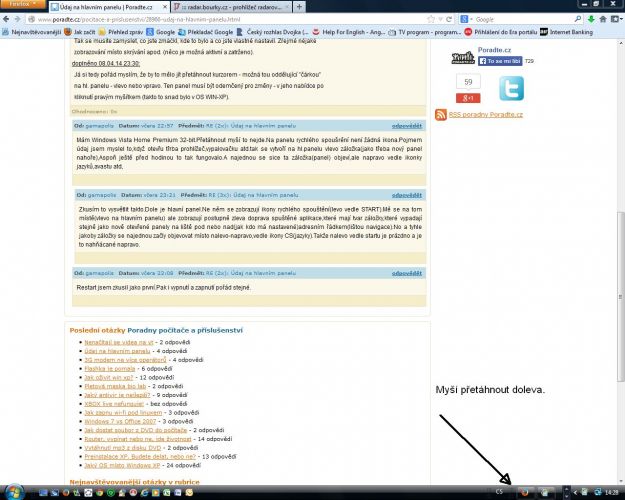625x500 pixels.
Task: Open the Google bookmark in the toolbar
Action: (161, 32)
